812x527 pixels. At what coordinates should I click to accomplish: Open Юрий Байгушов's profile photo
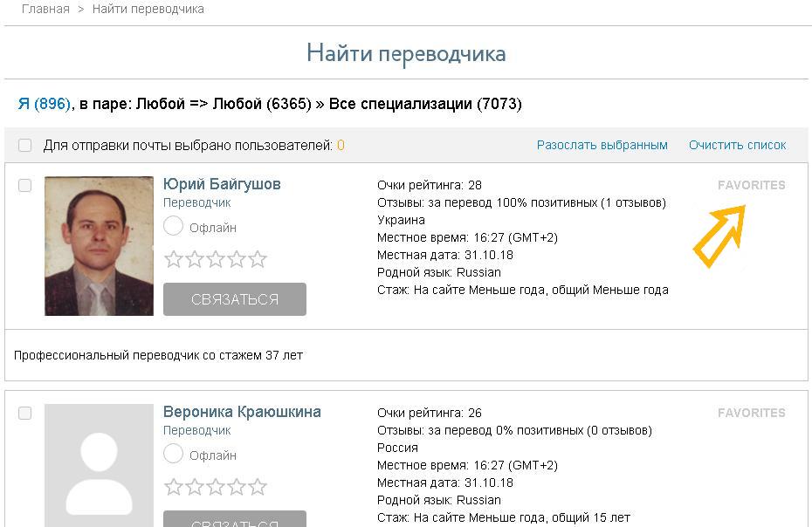click(x=99, y=246)
